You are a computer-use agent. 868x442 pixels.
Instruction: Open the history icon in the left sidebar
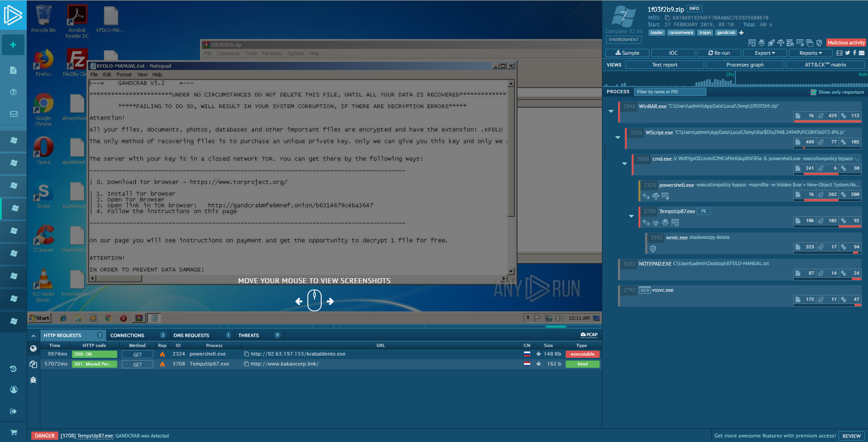[13, 369]
